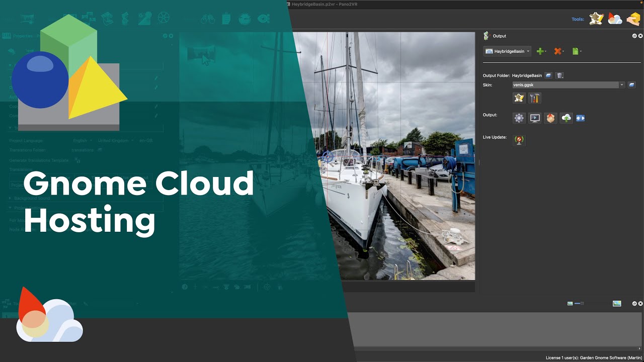Viewport: 644px width, 362px height.
Task: Close the Output panel
Action: [x=640, y=36]
